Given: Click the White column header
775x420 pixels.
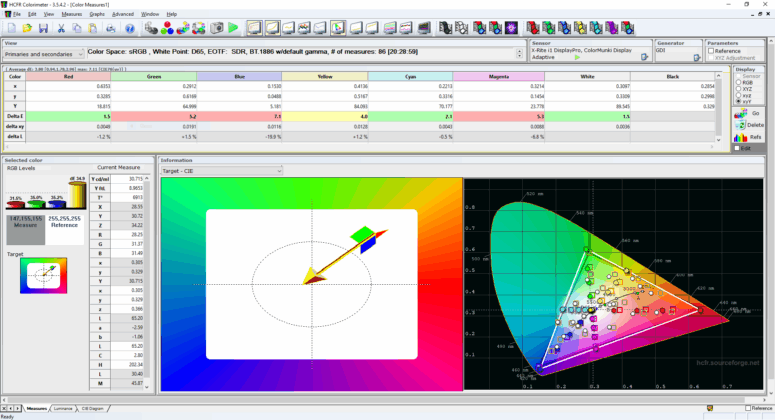Looking at the screenshot, I should 587,77.
